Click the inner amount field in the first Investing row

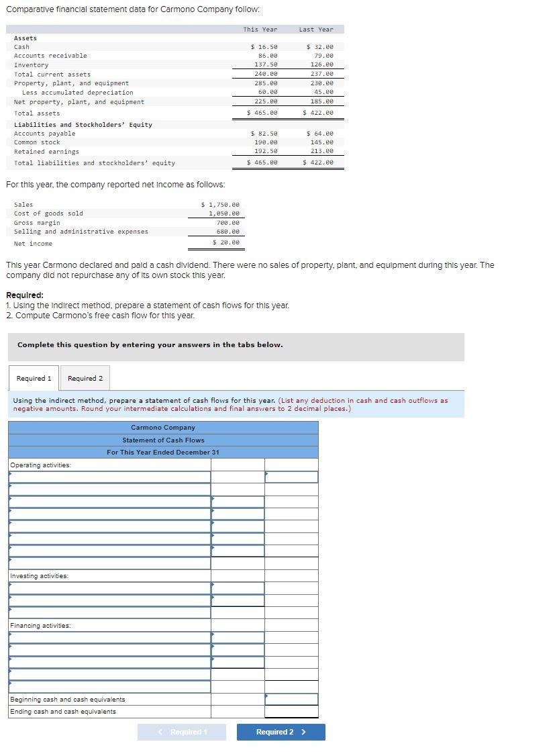click(238, 587)
